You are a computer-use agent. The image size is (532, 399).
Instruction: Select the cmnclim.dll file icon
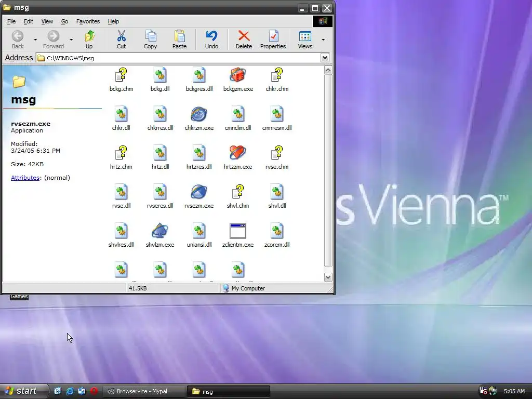click(238, 114)
